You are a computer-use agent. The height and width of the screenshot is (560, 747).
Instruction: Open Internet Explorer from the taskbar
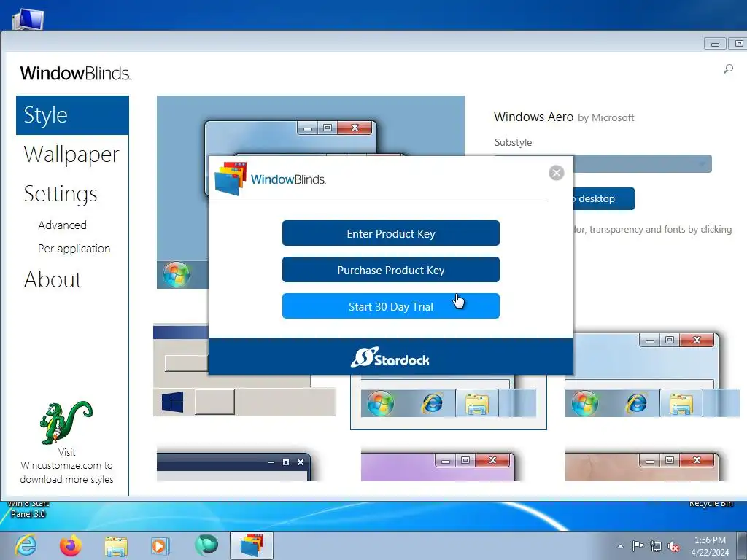26,545
